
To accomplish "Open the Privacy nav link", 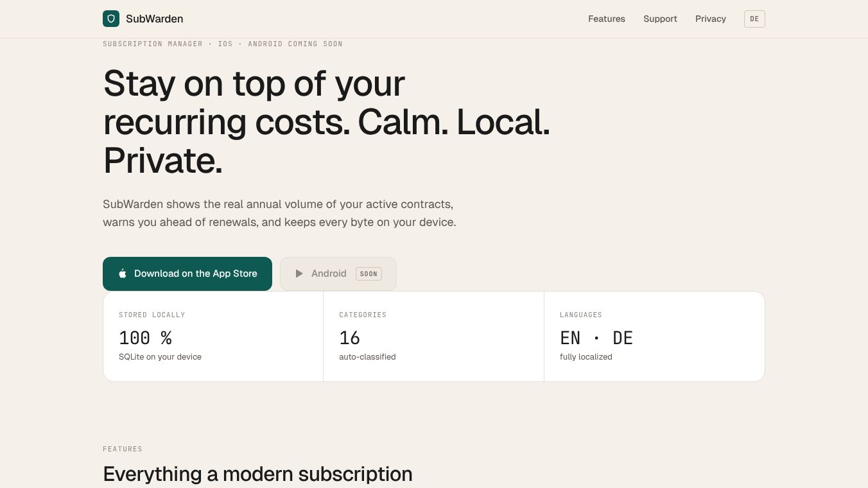I will coord(711,19).
